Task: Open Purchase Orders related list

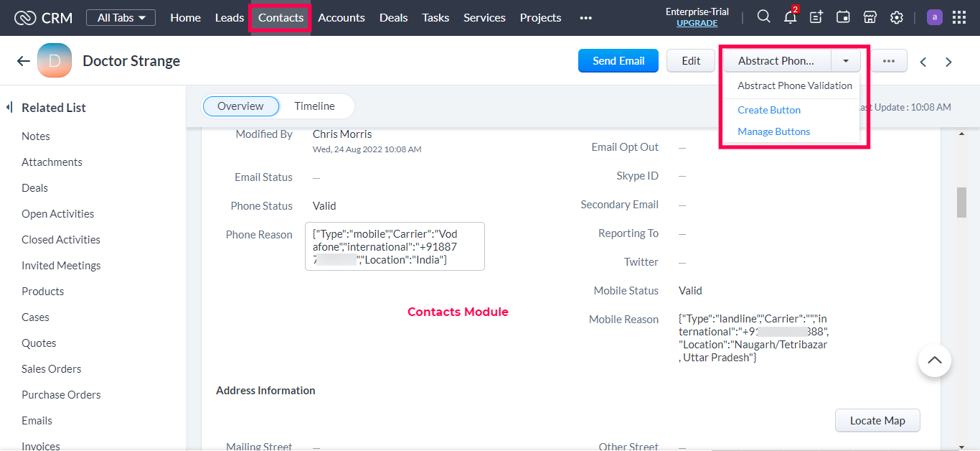Action: pos(61,395)
